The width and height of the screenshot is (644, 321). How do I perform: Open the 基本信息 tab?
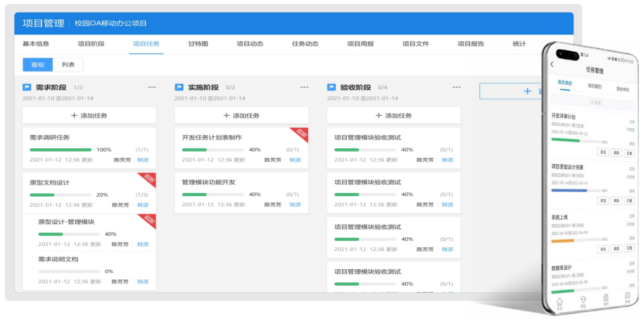pos(36,44)
